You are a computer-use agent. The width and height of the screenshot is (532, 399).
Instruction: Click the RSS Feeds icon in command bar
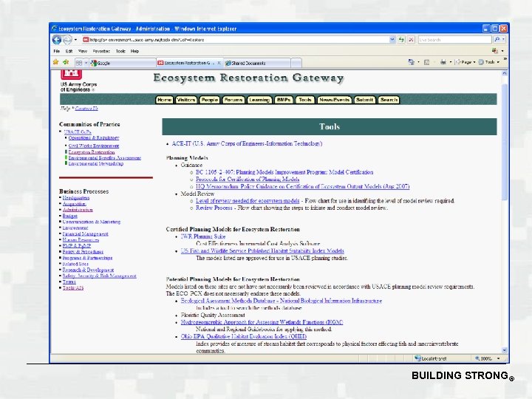pos(427,62)
